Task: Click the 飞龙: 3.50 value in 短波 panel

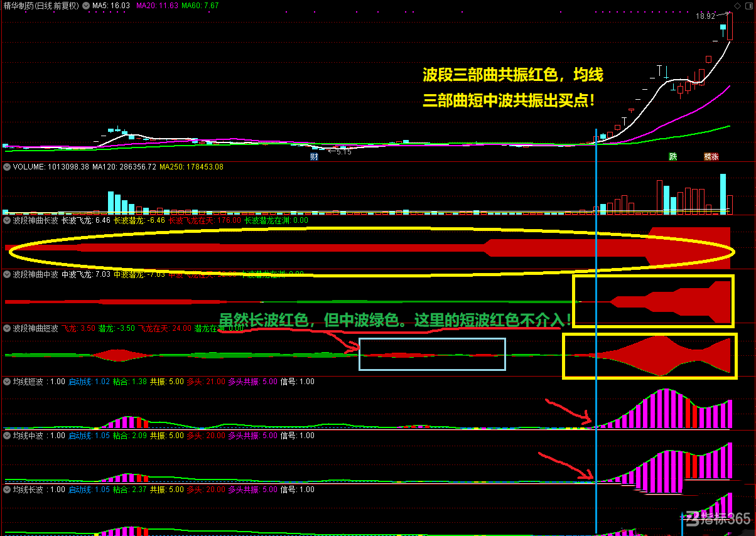Action: coord(78,328)
